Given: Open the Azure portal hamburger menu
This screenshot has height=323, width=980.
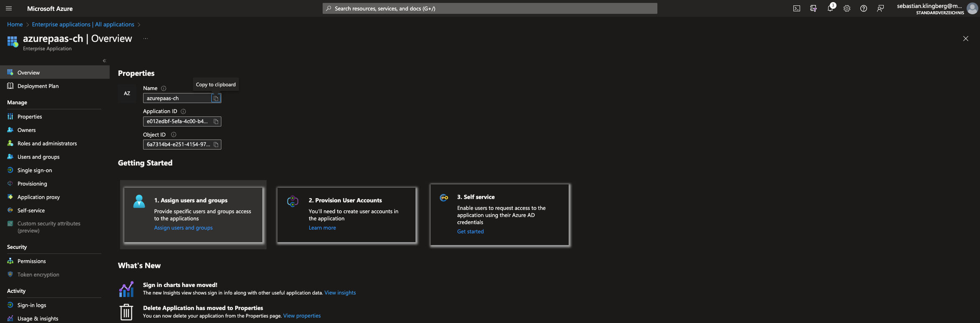Looking at the screenshot, I should [9, 8].
